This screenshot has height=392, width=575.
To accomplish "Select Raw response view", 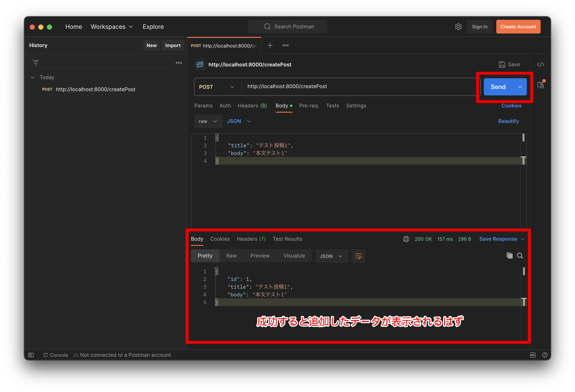I will [x=231, y=256].
